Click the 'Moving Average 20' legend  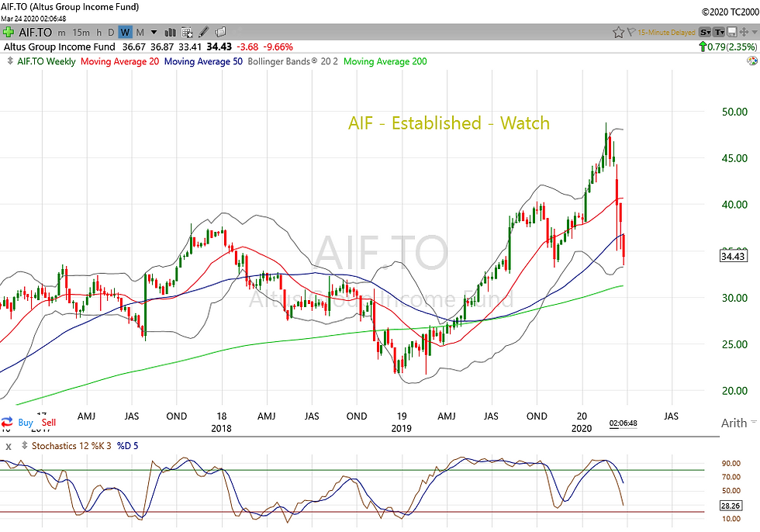coord(119,61)
